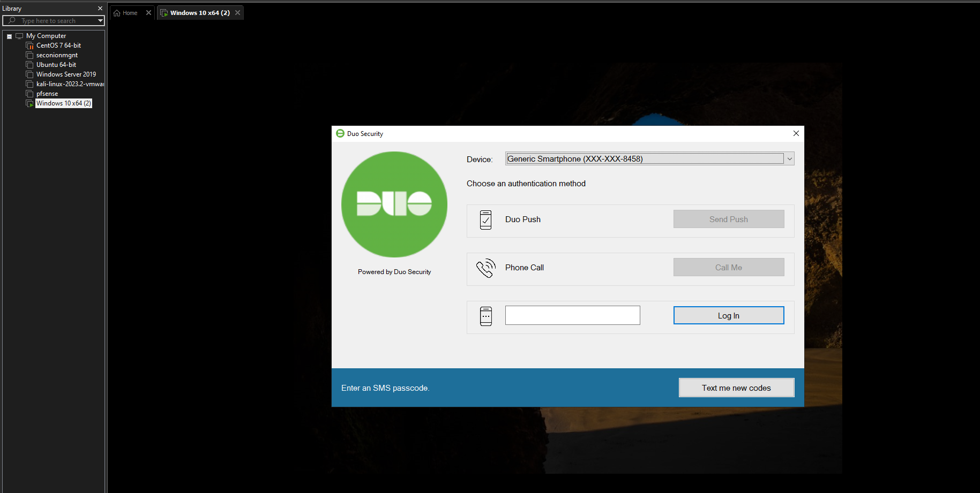Select the Windows 10 x64 (2) tab
The width and height of the screenshot is (980, 493).
click(199, 13)
